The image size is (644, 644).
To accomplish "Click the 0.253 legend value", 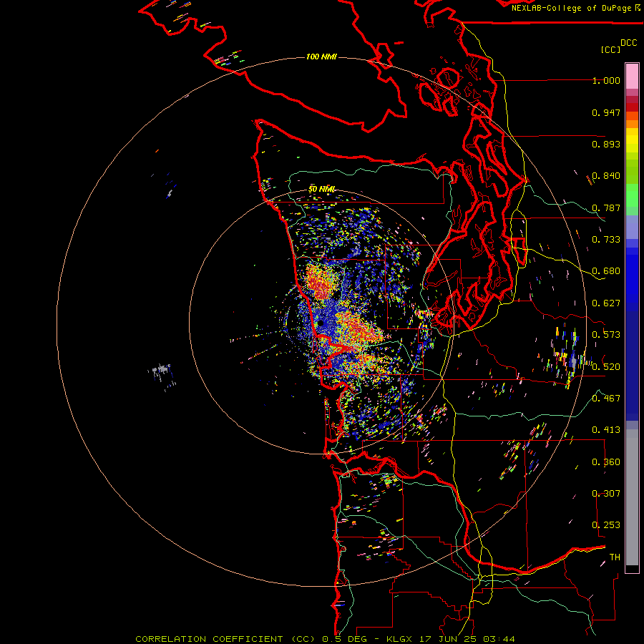I will point(606,525).
